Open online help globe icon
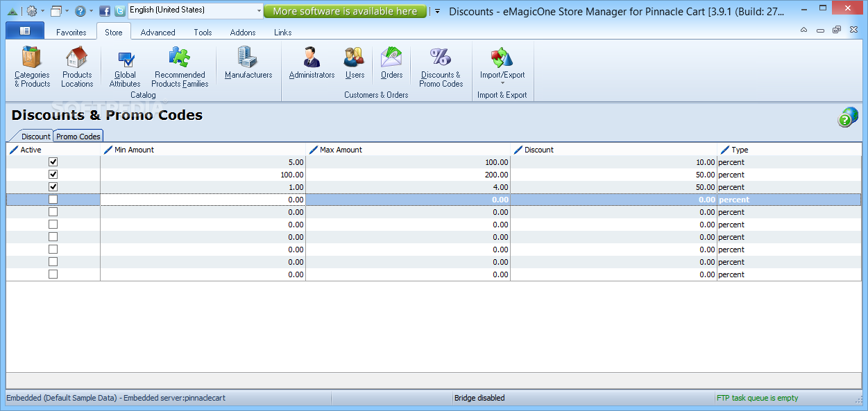This screenshot has height=411, width=868. tap(847, 117)
